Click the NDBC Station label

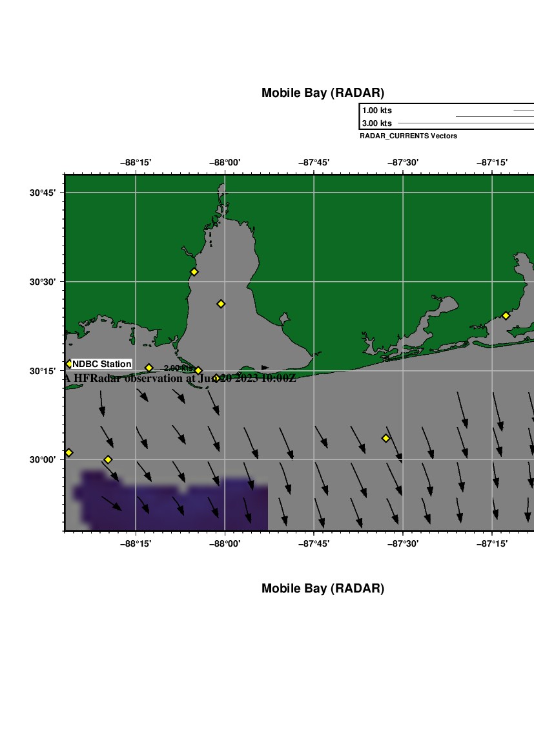(101, 364)
